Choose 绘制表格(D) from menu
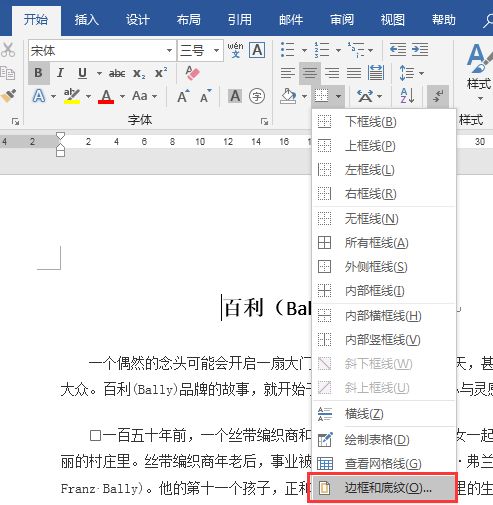 coord(384,440)
